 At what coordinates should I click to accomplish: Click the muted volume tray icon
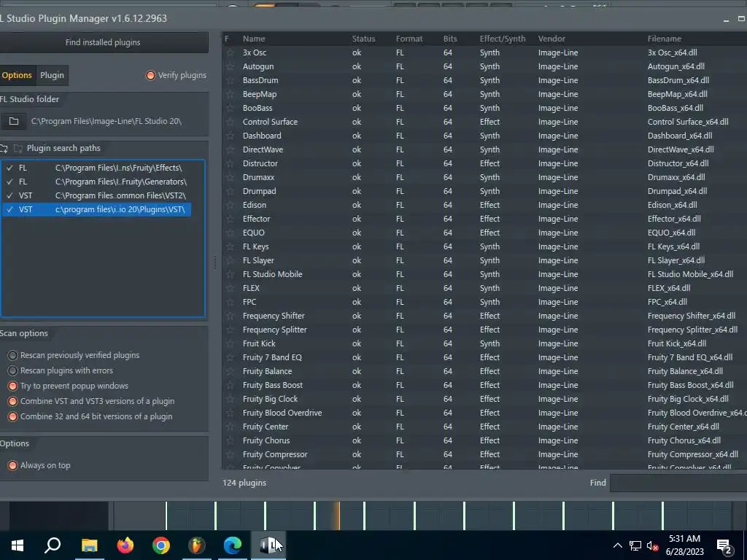pyautogui.click(x=652, y=545)
